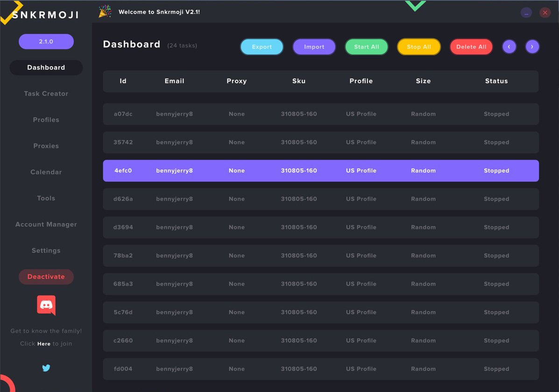
Task: Close the Snkrmoji window
Action: pyautogui.click(x=545, y=13)
